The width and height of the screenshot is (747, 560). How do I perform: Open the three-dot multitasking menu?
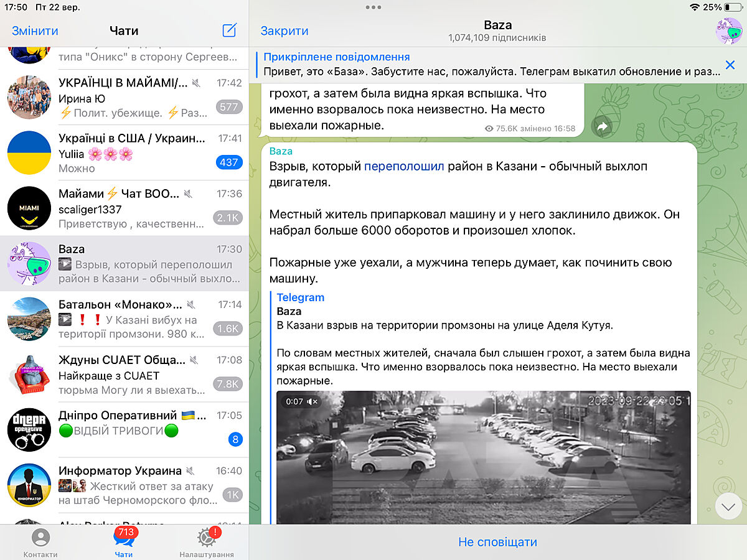click(374, 7)
